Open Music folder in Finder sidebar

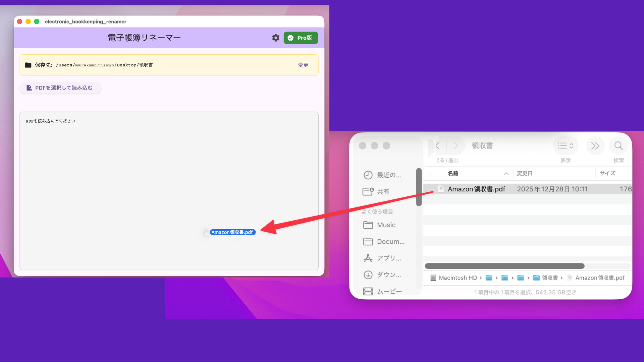380,225
